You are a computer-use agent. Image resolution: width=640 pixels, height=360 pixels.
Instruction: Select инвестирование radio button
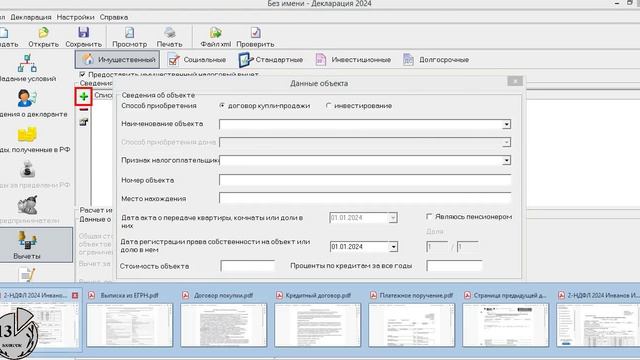point(329,106)
